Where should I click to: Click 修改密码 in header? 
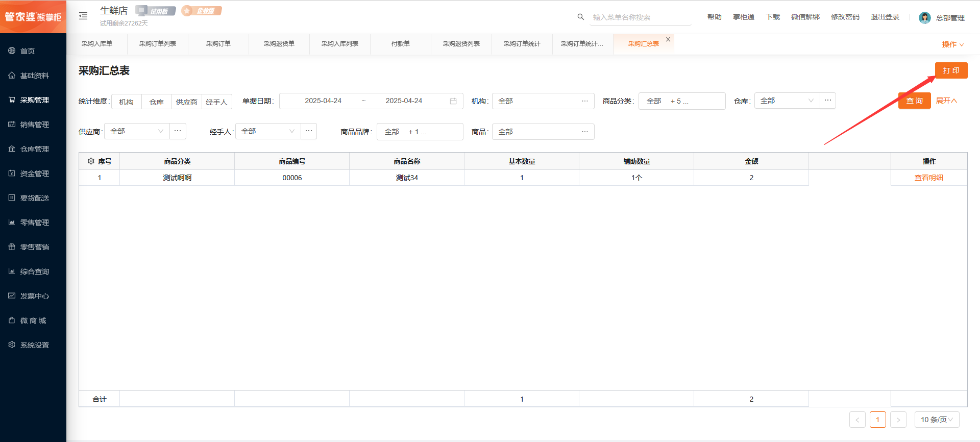[845, 17]
